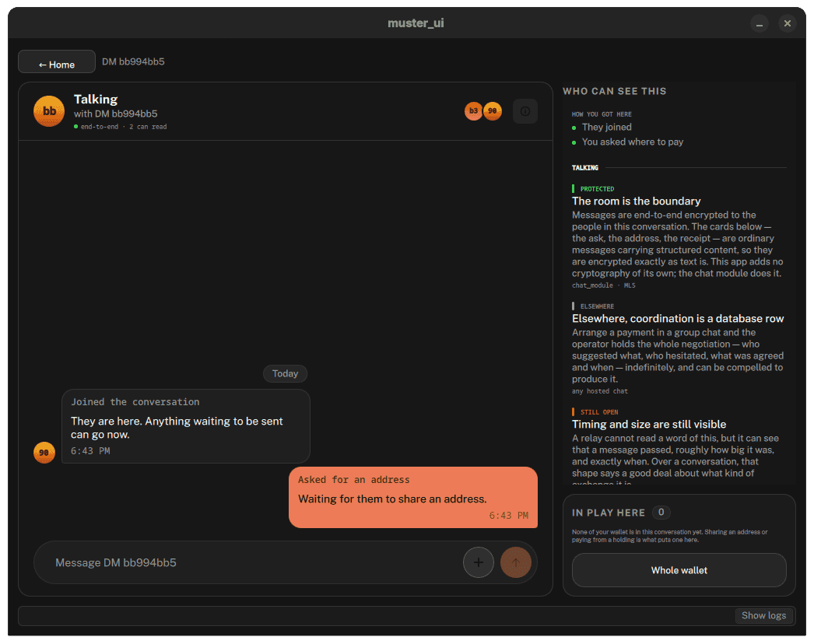
Task: Select the 'Joined the conversation' message card
Action: [186, 426]
